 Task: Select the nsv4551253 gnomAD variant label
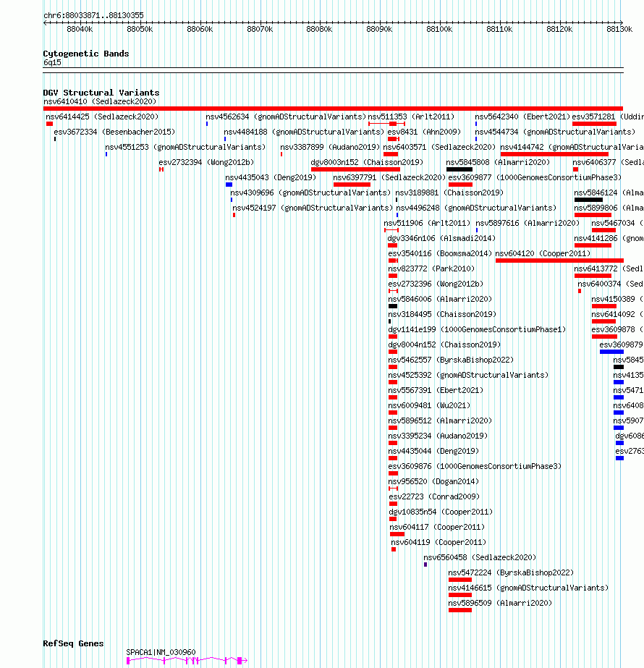[x=185, y=147]
